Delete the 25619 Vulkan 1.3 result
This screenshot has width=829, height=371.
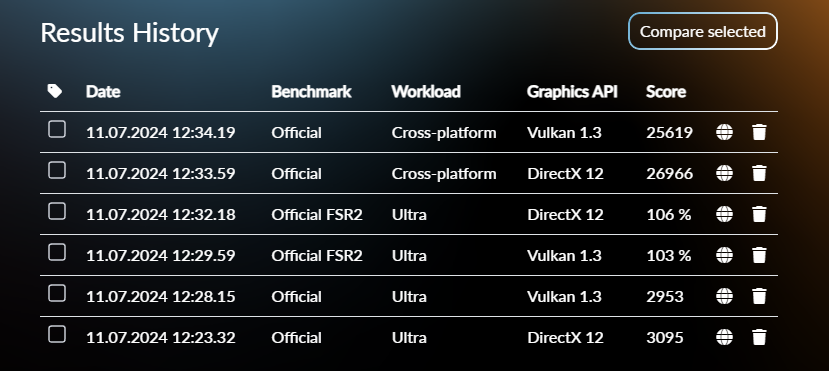[x=759, y=132]
